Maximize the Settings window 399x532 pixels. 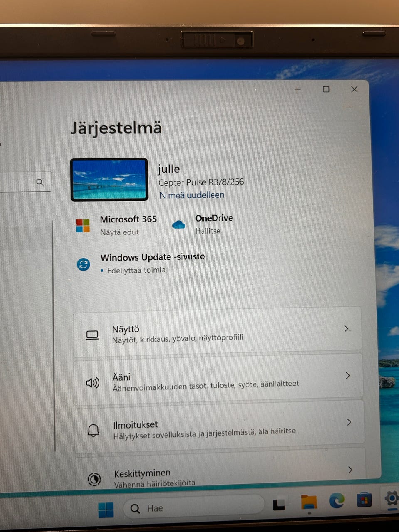pos(326,89)
